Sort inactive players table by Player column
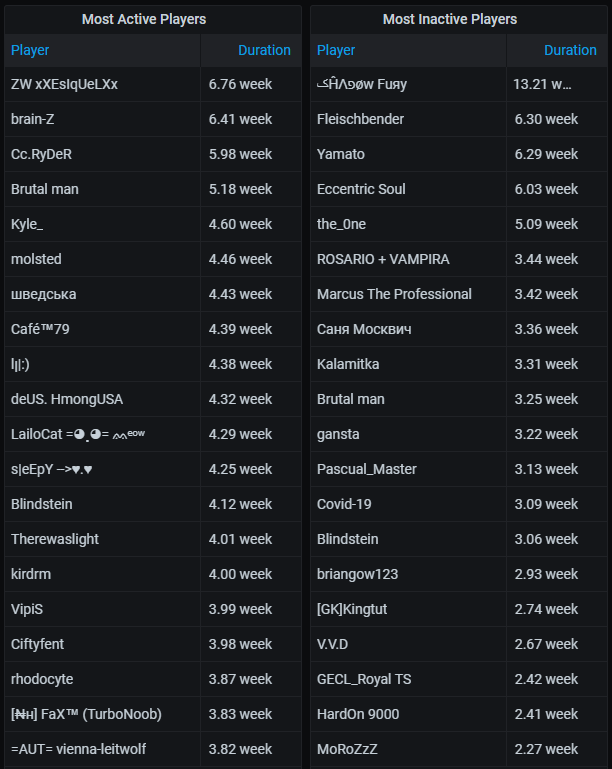The height and width of the screenshot is (769, 612). [336, 50]
